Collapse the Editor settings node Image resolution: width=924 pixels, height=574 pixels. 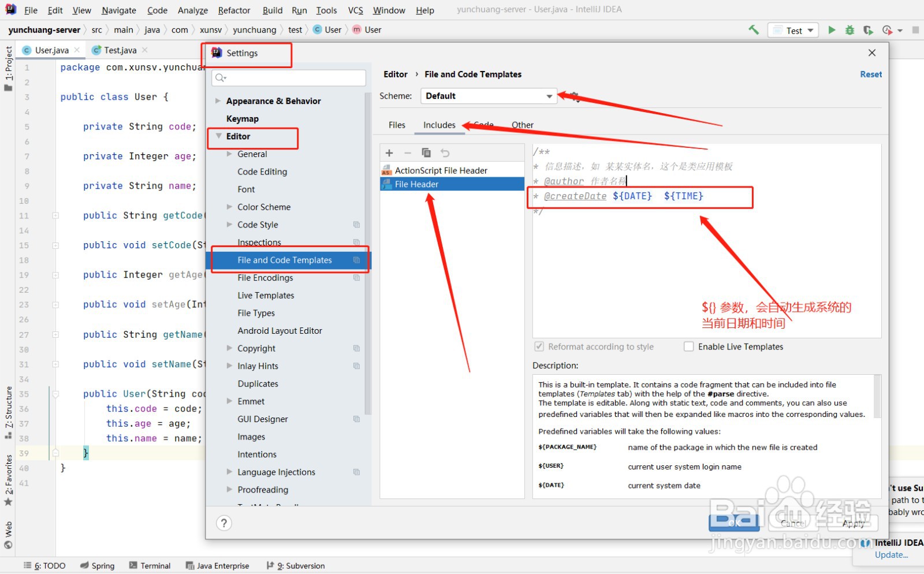pos(218,136)
